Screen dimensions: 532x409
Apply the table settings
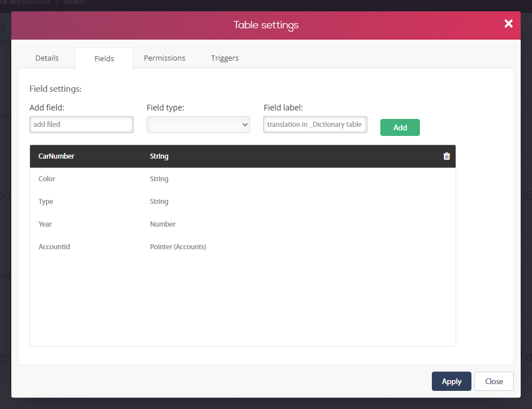click(x=451, y=381)
